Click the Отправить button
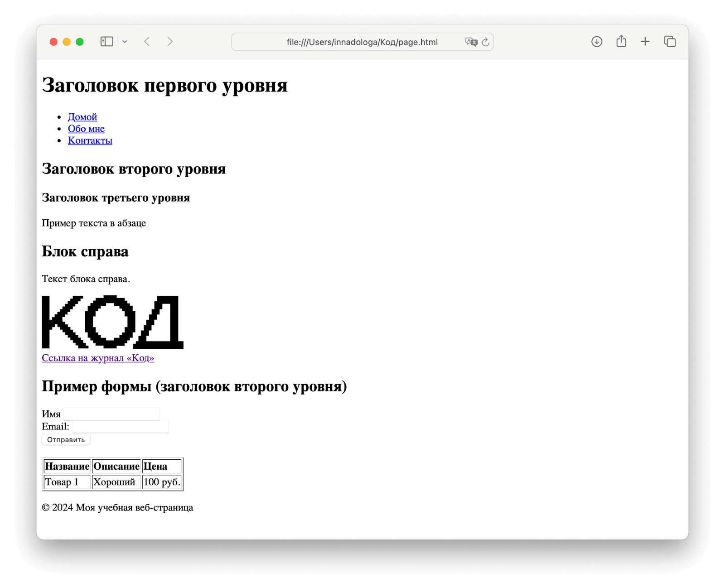Screen dimensions: 725x588 [x=66, y=440]
